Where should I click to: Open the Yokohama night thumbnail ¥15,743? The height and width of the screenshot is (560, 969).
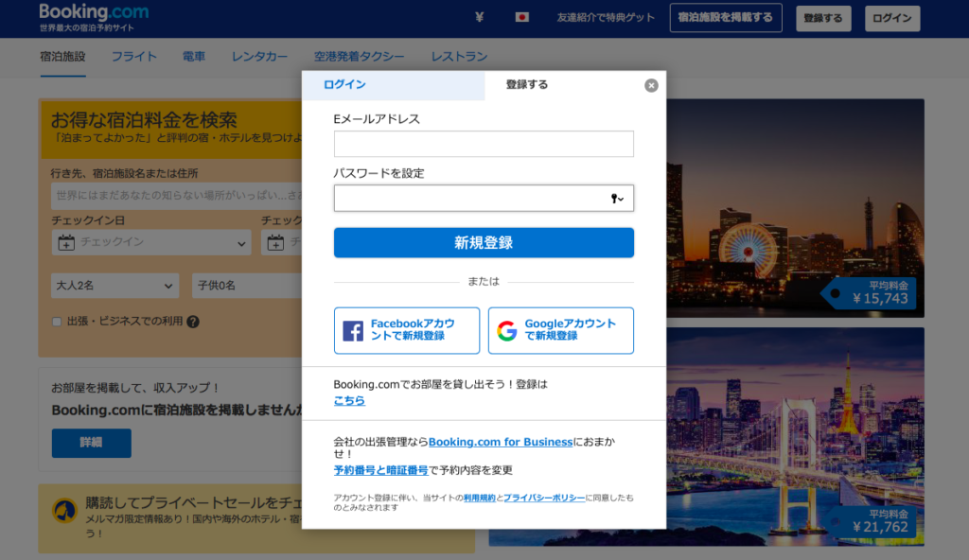(x=795, y=208)
